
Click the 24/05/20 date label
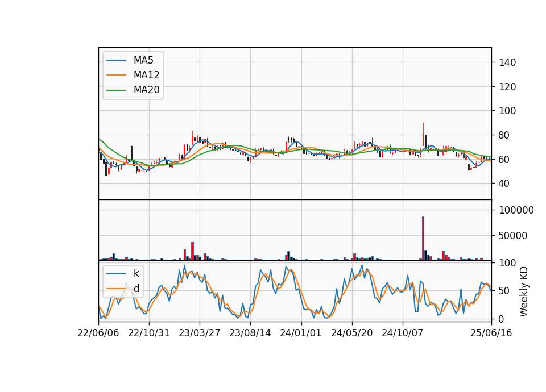pyautogui.click(x=351, y=333)
